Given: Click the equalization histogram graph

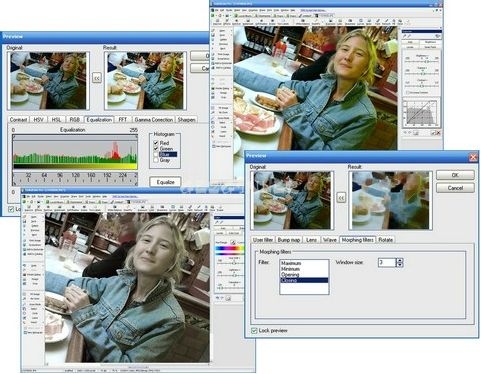Looking at the screenshot, I should pos(75,152).
